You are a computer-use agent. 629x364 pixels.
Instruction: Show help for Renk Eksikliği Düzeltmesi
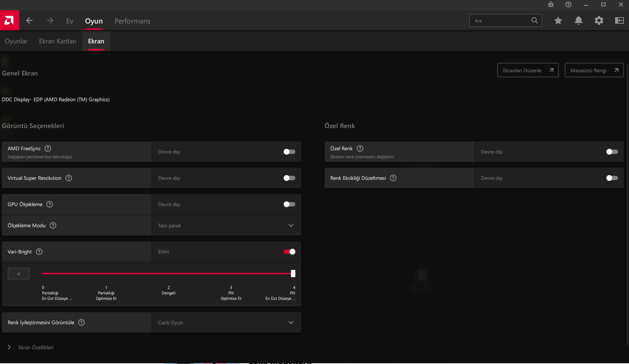click(x=393, y=178)
